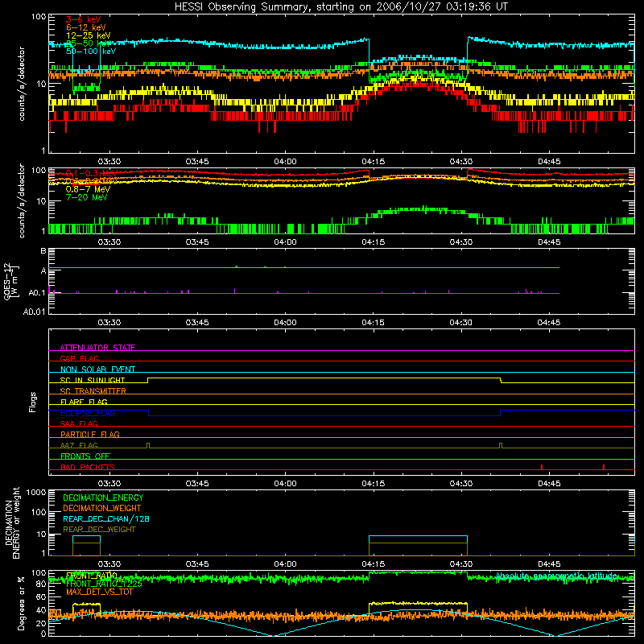This screenshot has height=644, width=644.
Task: Click the red 0.1-0.3 MeV legend label
Action: (x=91, y=173)
